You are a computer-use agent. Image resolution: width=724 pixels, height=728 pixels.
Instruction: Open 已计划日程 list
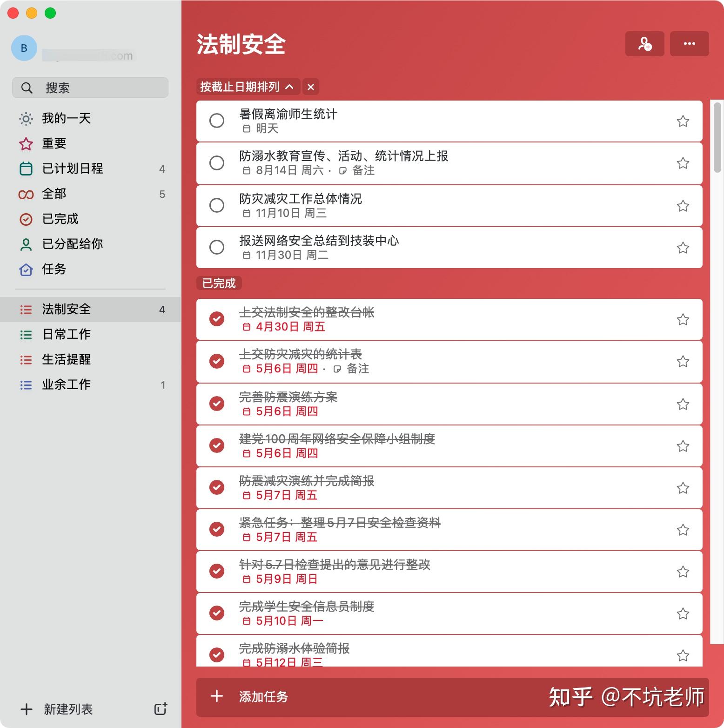coord(90,169)
